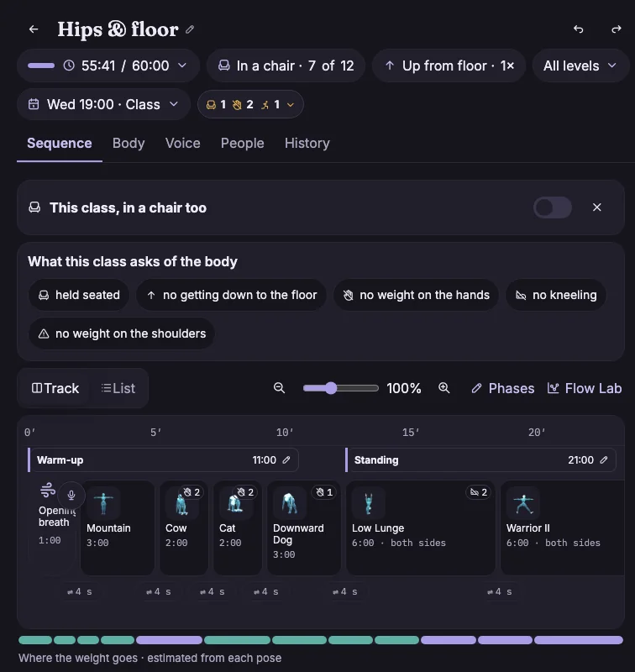
Task: Click the runner icon in the needs pill
Action: coord(265,104)
